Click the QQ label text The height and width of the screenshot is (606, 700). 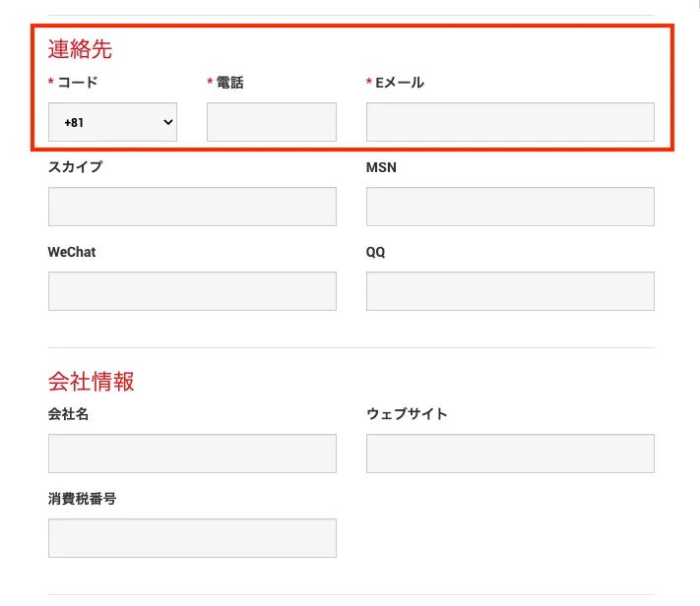click(375, 252)
